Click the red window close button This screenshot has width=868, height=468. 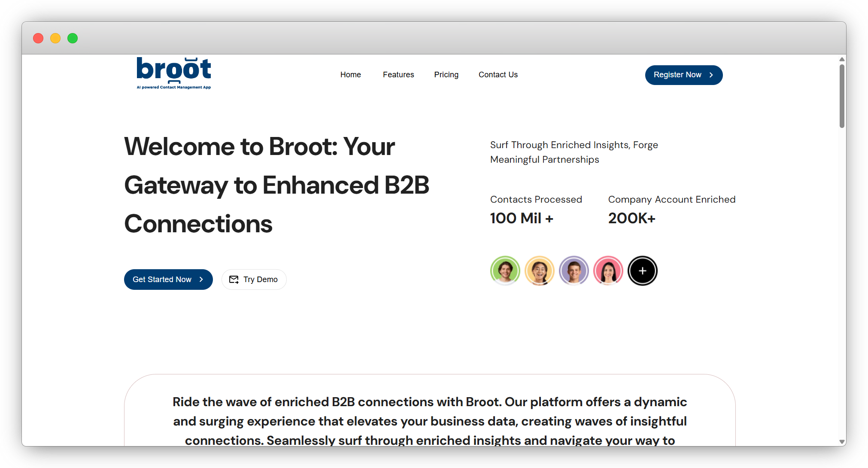click(38, 38)
